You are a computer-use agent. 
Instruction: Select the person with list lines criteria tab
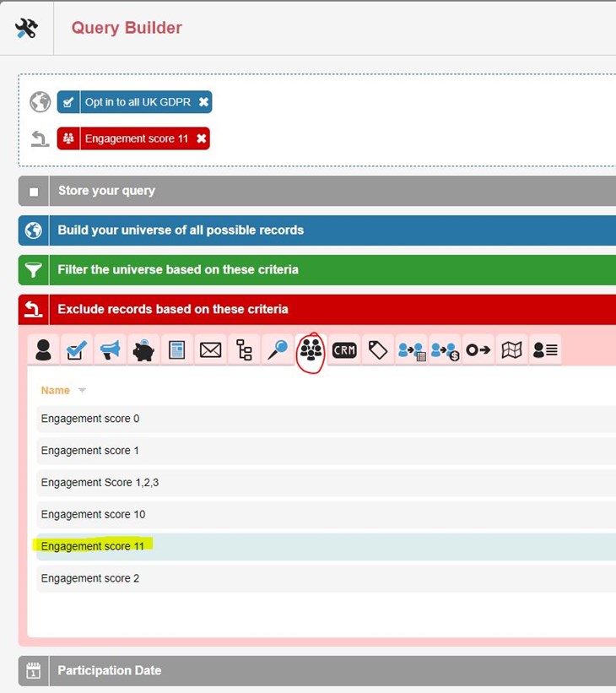click(x=545, y=350)
